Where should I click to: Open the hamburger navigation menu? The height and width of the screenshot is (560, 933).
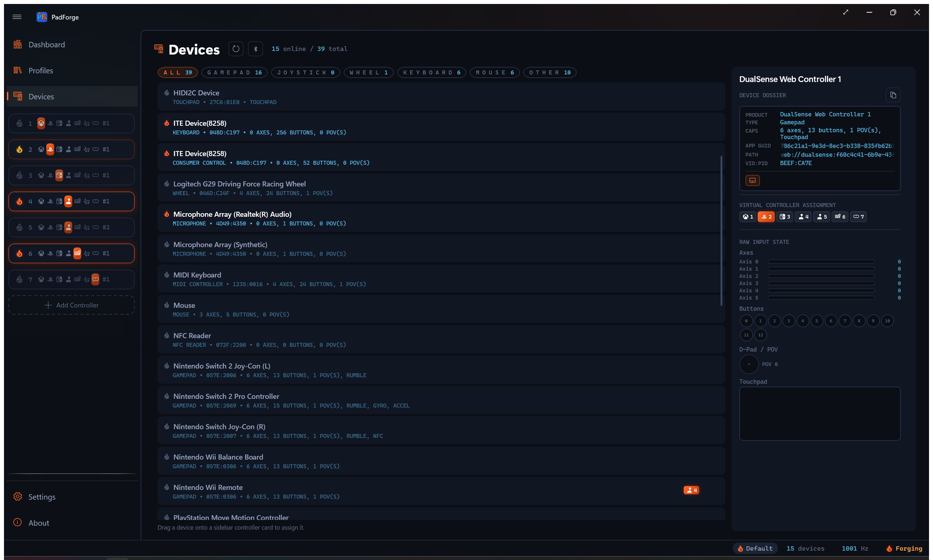click(x=17, y=17)
